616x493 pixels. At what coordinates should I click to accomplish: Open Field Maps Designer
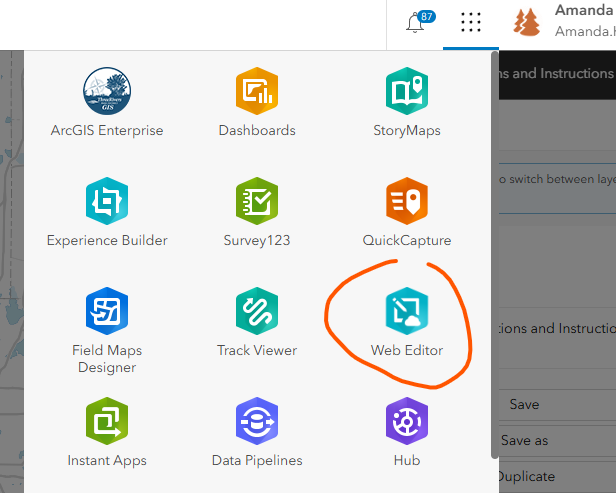tap(107, 331)
